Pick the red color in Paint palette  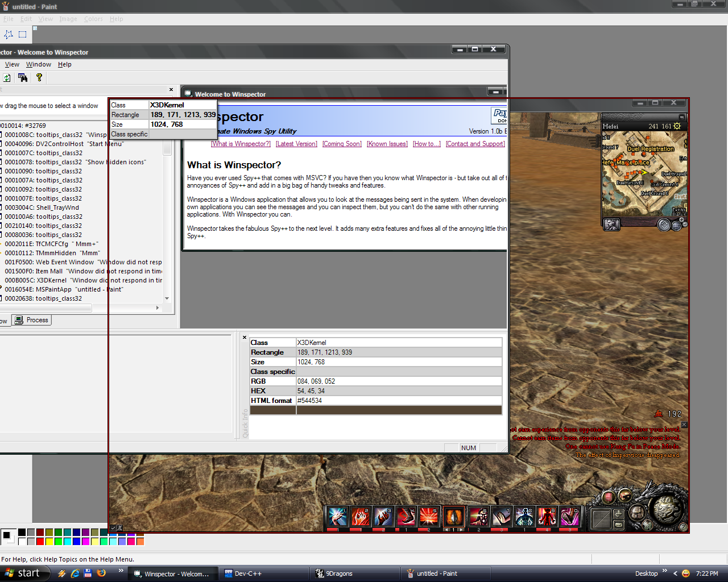click(x=40, y=541)
